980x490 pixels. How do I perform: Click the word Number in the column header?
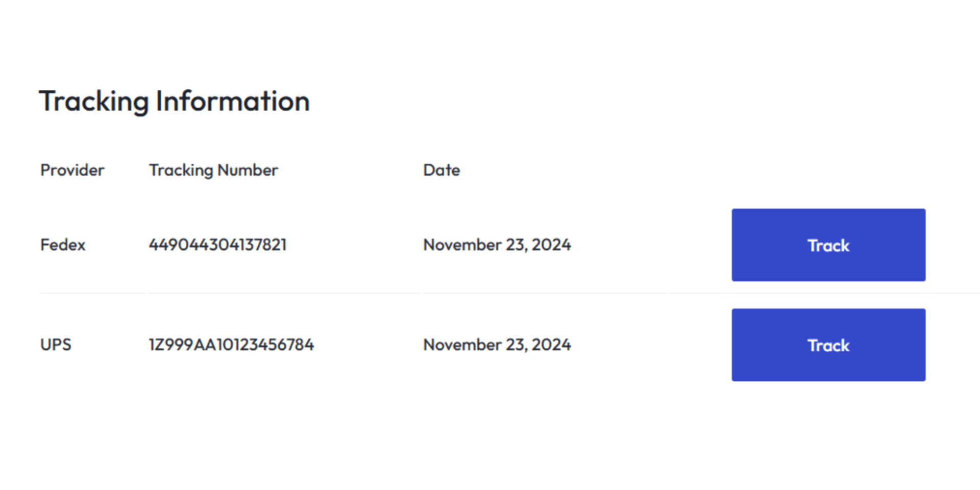coord(248,170)
